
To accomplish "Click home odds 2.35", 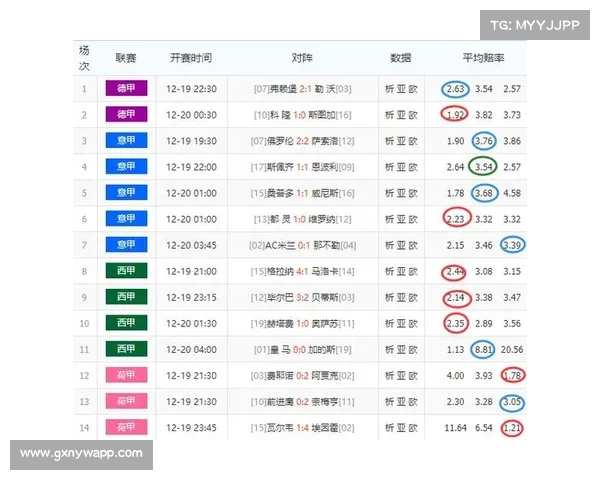I will (455, 323).
